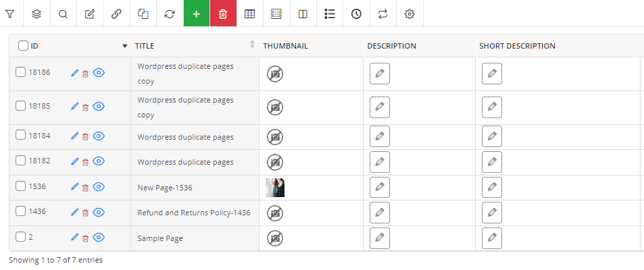This screenshot has height=270, width=644.
Task: Open the table grid columns icon
Action: 250,13
